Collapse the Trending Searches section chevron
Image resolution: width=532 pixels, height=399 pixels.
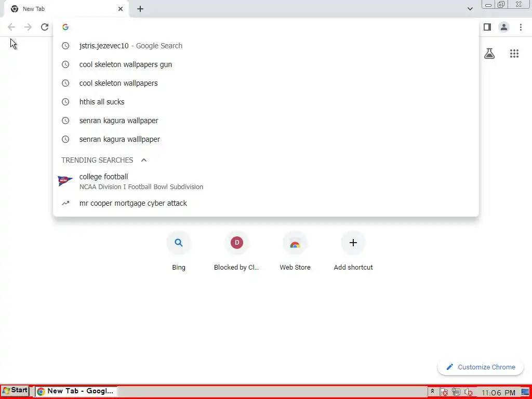(144, 160)
